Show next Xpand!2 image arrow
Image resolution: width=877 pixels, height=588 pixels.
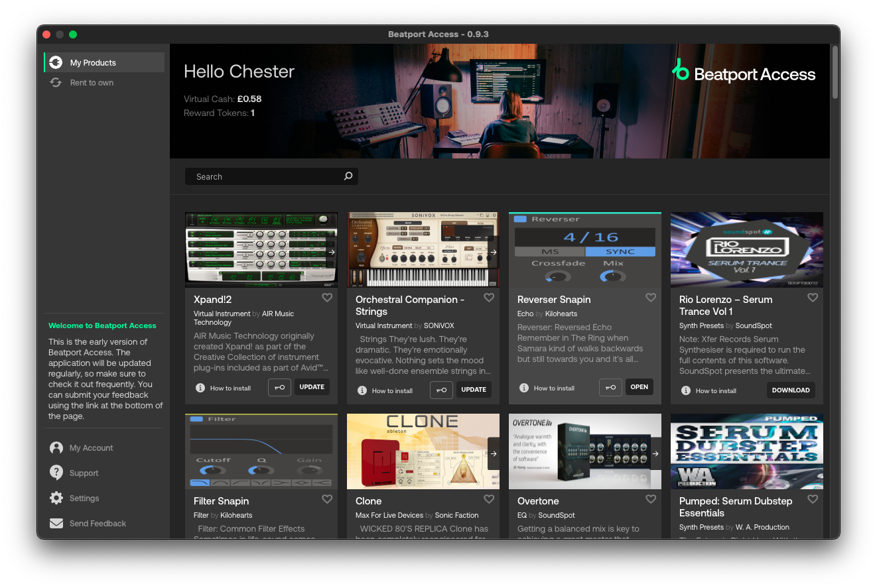(x=331, y=252)
